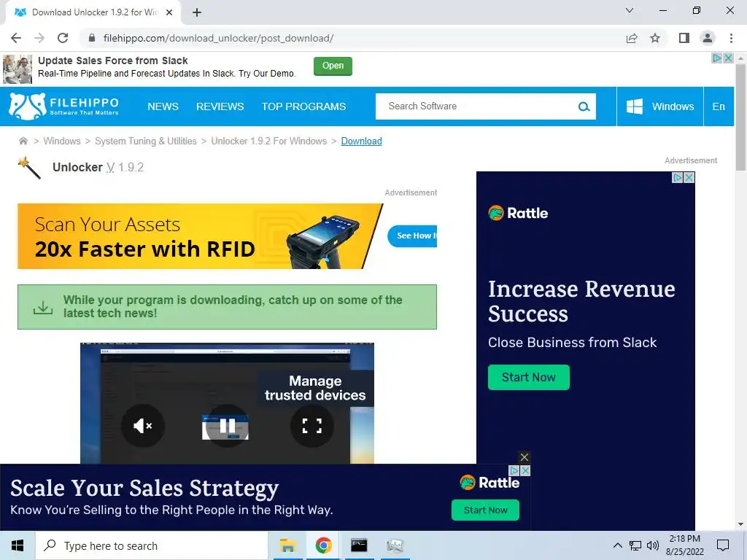Open the Chrome profile menu
The height and width of the screenshot is (560, 747).
click(708, 38)
